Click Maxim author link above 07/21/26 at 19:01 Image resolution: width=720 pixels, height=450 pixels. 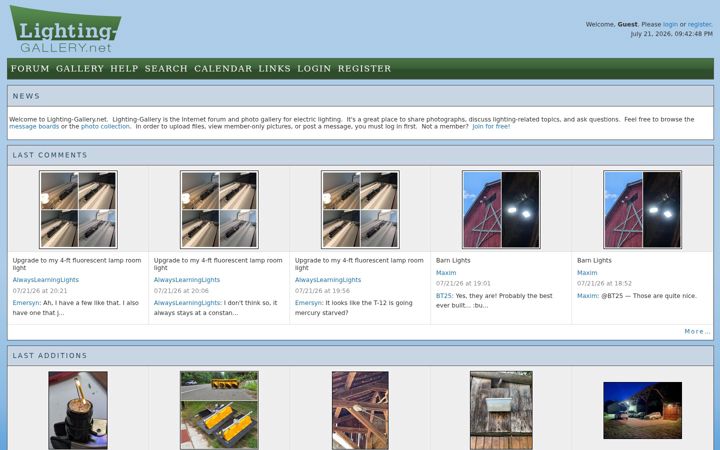(x=446, y=273)
